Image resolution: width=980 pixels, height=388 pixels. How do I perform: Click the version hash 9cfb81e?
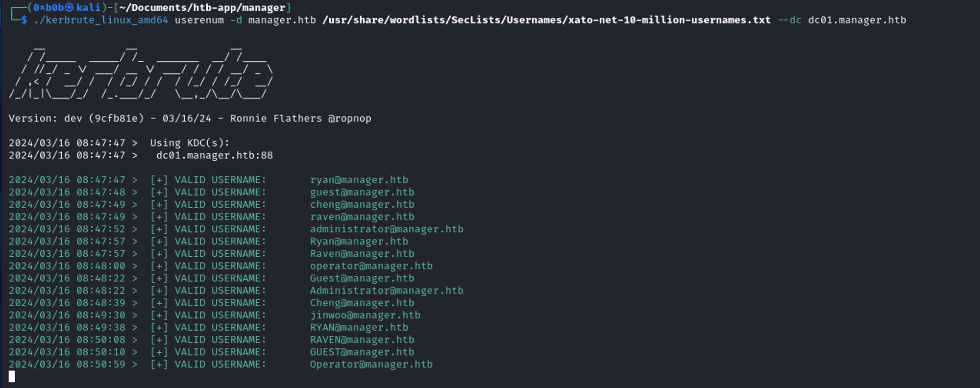tap(116, 119)
